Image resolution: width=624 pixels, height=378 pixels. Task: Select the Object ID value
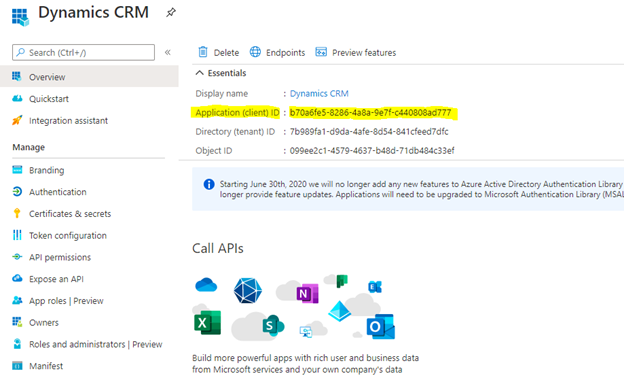(x=372, y=151)
